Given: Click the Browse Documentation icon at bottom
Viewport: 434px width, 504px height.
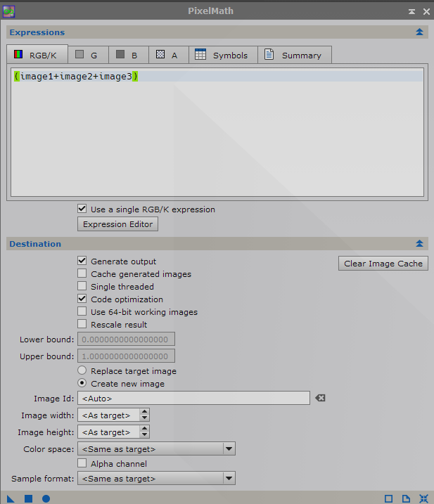Looking at the screenshot, I should coord(406,498).
